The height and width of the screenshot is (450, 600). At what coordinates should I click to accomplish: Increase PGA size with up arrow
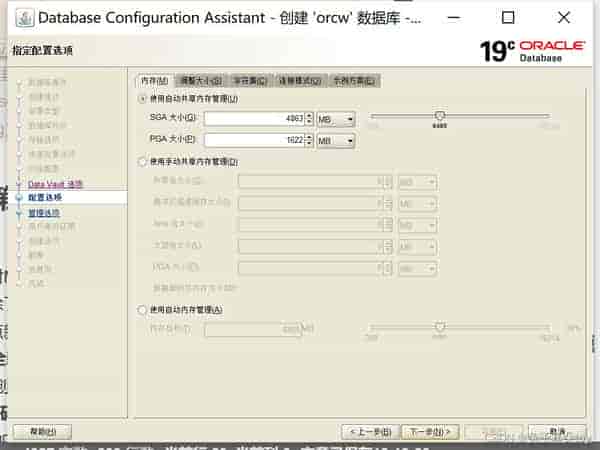click(x=309, y=138)
